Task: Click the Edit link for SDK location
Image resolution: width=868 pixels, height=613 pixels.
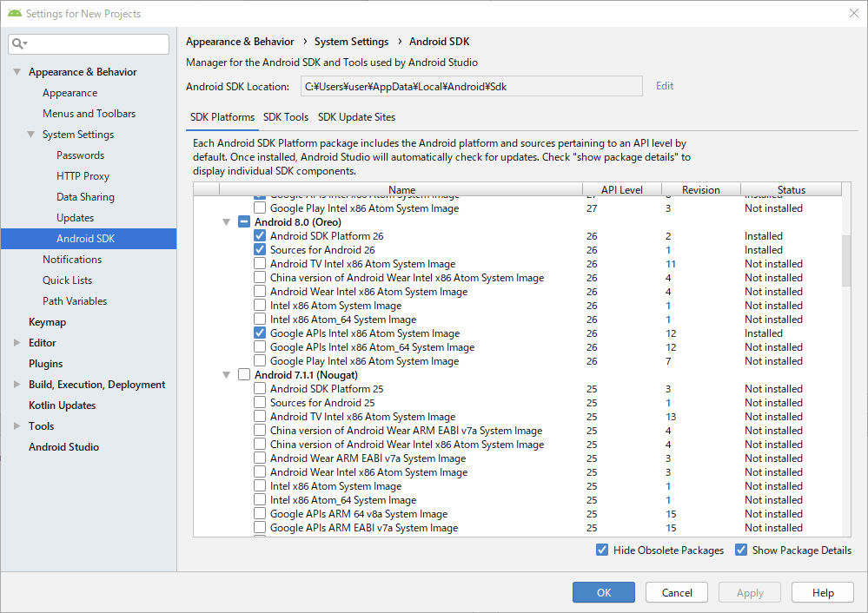Action: (665, 86)
